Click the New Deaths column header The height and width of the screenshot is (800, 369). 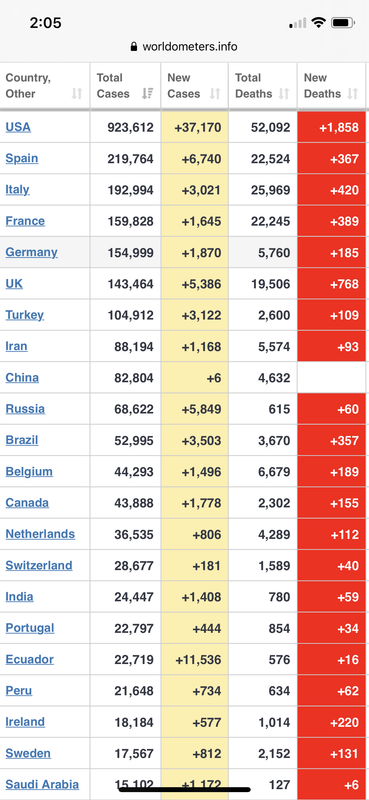pos(331,86)
